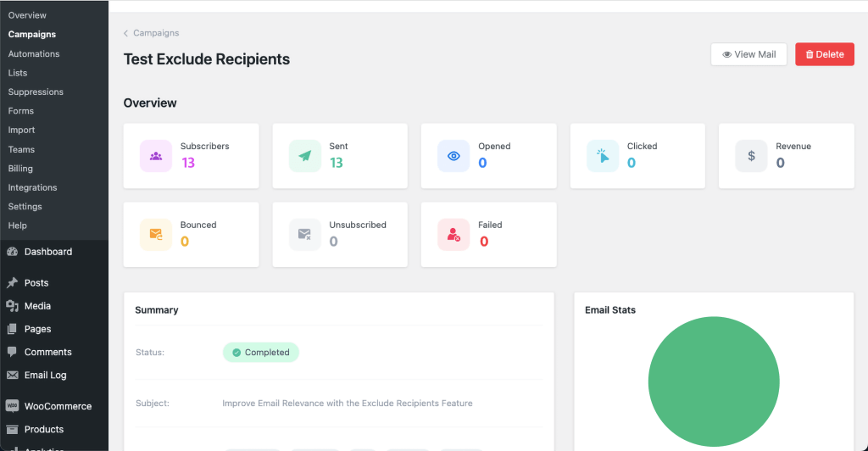Go to Billing

coord(20,168)
